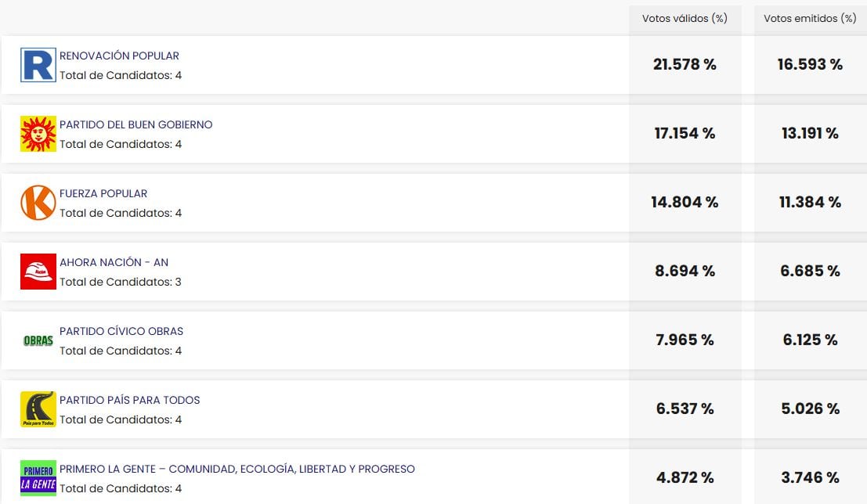Open the AHORA NACIÓN - AN link
The image size is (867, 504).
[x=114, y=262]
